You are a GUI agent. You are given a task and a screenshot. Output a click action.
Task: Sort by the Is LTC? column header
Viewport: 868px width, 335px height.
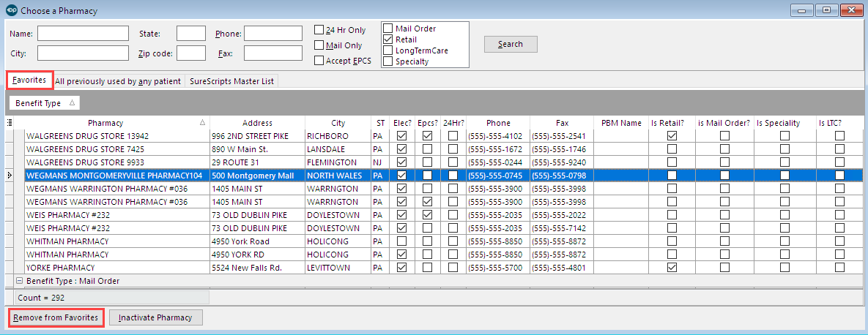point(839,123)
